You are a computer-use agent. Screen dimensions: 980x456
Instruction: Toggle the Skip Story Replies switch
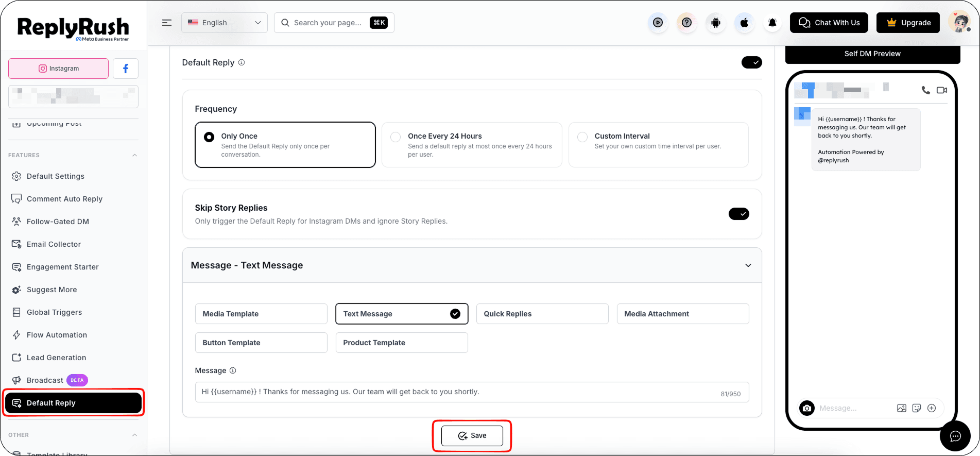[739, 214]
